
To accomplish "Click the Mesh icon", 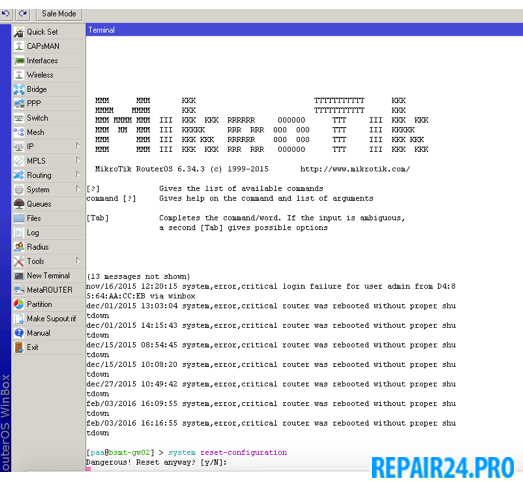I will point(19,132).
